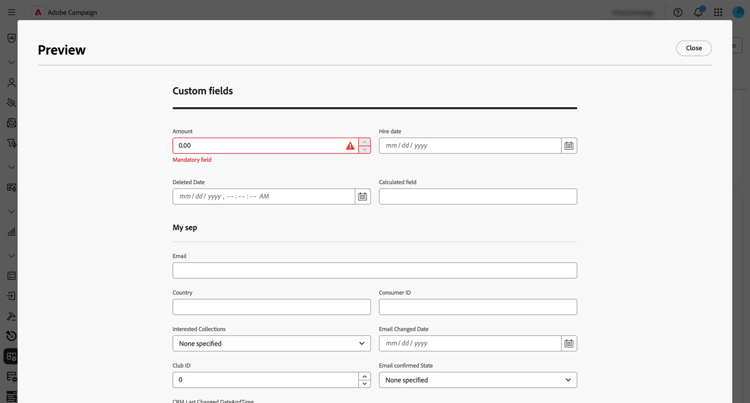Click the Amount input field
Viewport: 750px width, 403px height.
point(257,146)
